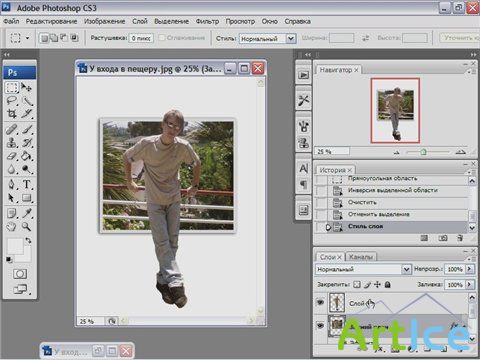Select the 'Слои' tab
This screenshot has height=360, width=480.
(x=330, y=257)
